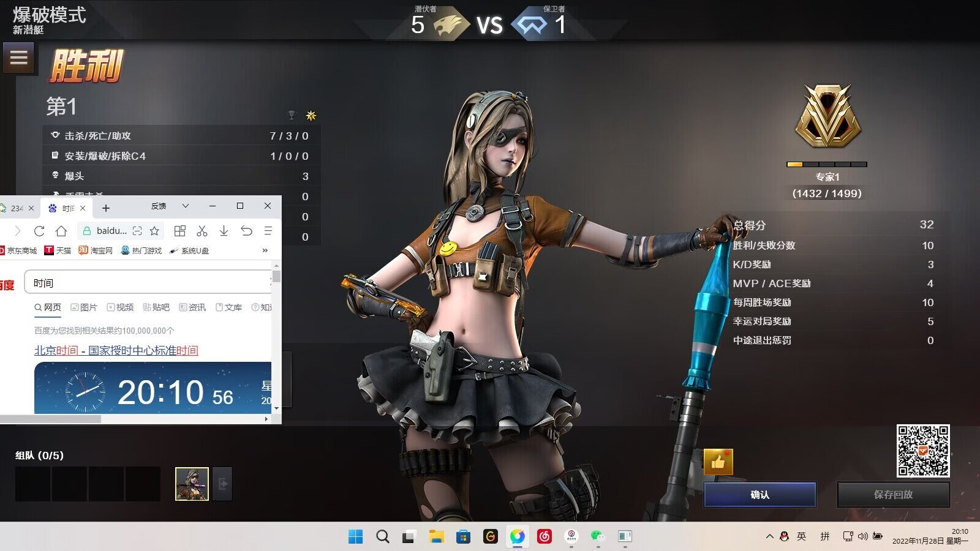The image size is (980, 551).
Task: Open NetEase Cloud Music taskbar icon
Action: [x=545, y=536]
